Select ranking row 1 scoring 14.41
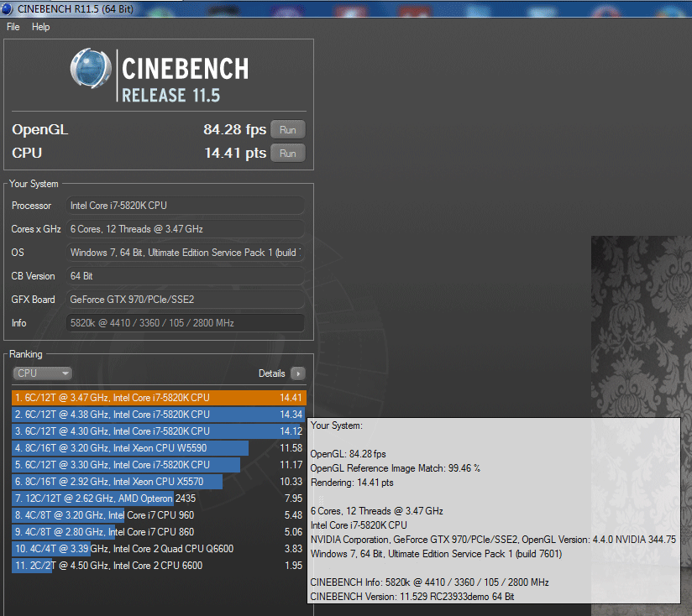 (159, 398)
